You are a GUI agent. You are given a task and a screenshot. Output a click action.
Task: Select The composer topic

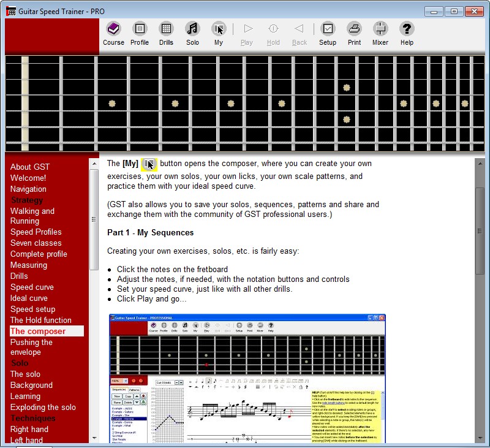[47, 331]
